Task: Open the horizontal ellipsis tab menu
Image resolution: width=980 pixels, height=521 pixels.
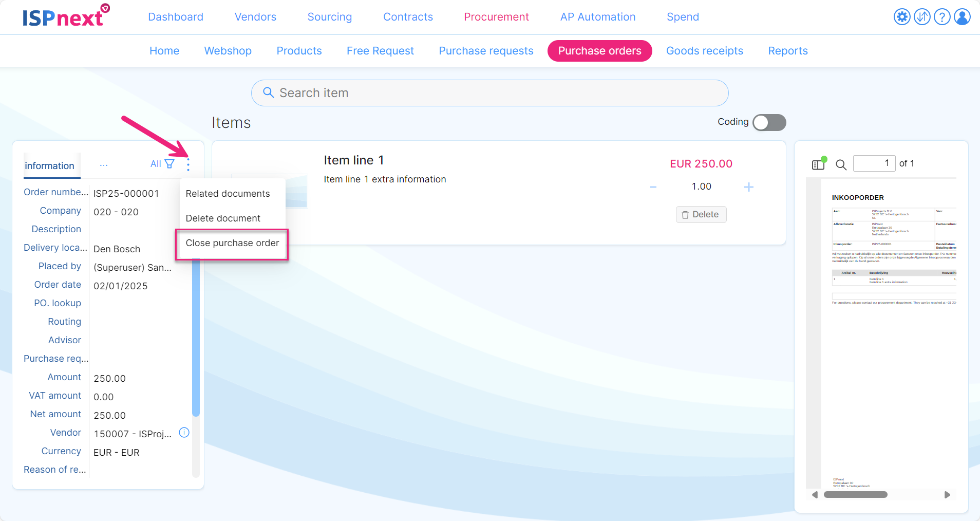Action: [x=104, y=165]
